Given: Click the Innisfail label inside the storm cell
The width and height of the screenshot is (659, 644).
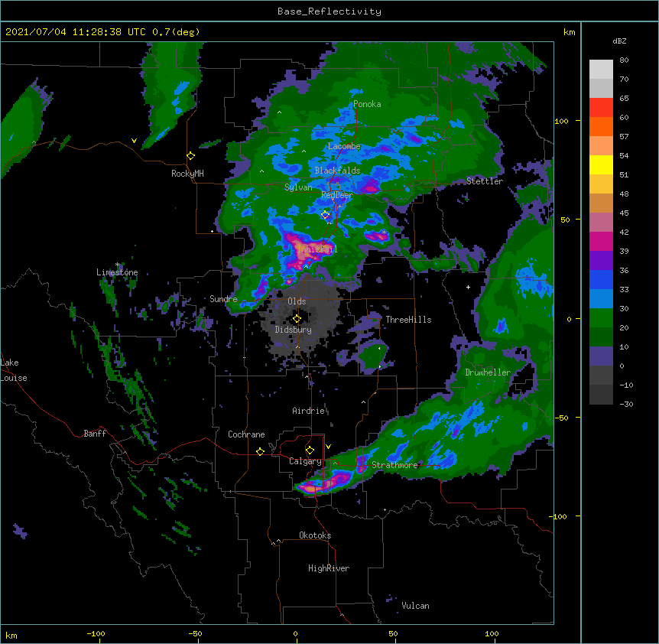Looking at the screenshot, I should pos(317,249).
